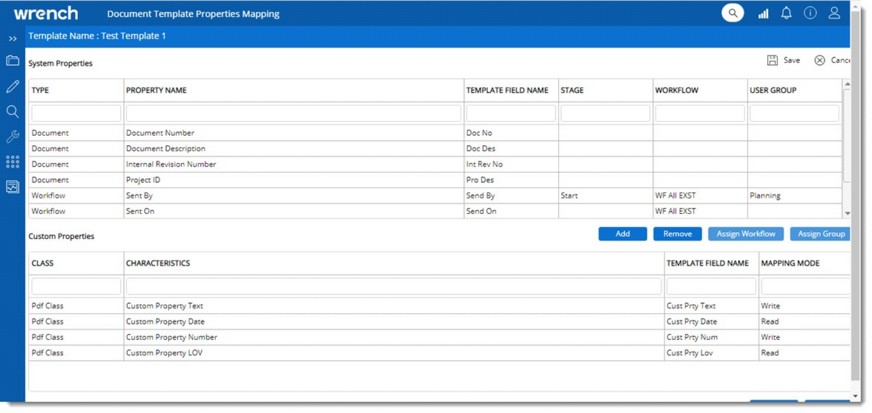
Task: Select the Custom Property LOV row
Action: (x=293, y=353)
